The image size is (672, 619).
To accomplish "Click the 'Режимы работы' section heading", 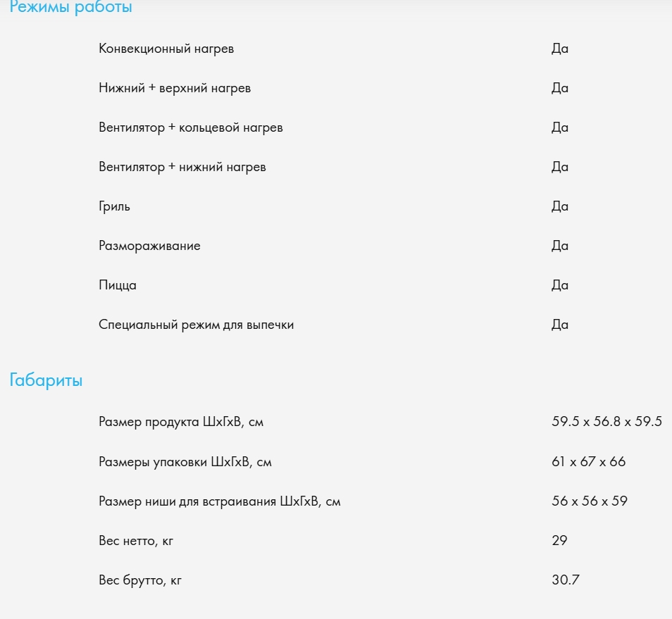I will (70, 7).
